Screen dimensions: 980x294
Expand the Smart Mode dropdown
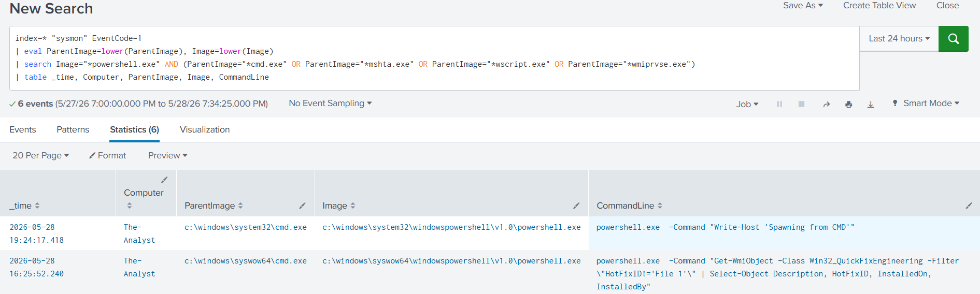(x=926, y=104)
